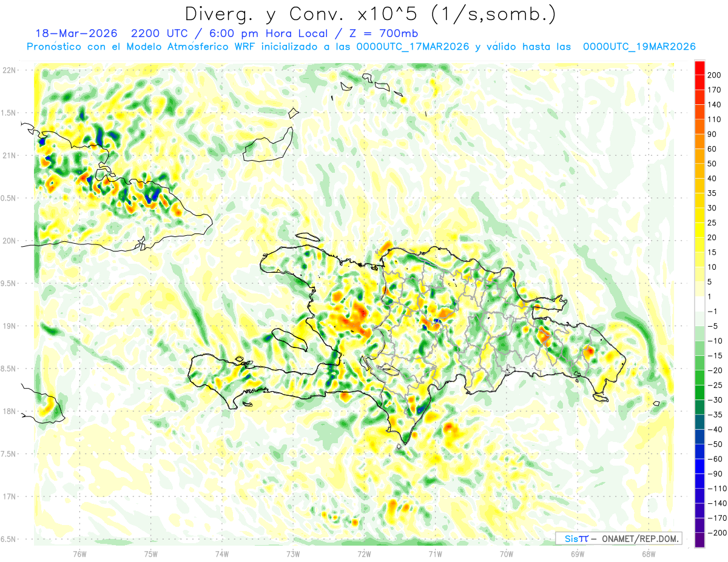Click the 72W longitude axis label
Viewport: 728px width, 562px height.
tap(364, 554)
